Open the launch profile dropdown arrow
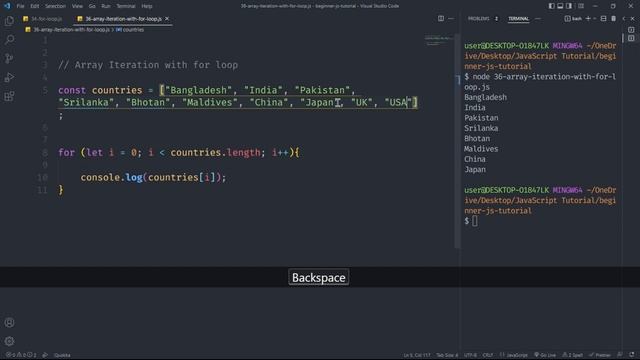Image resolution: width=640 pixels, height=360 pixels. click(x=595, y=18)
